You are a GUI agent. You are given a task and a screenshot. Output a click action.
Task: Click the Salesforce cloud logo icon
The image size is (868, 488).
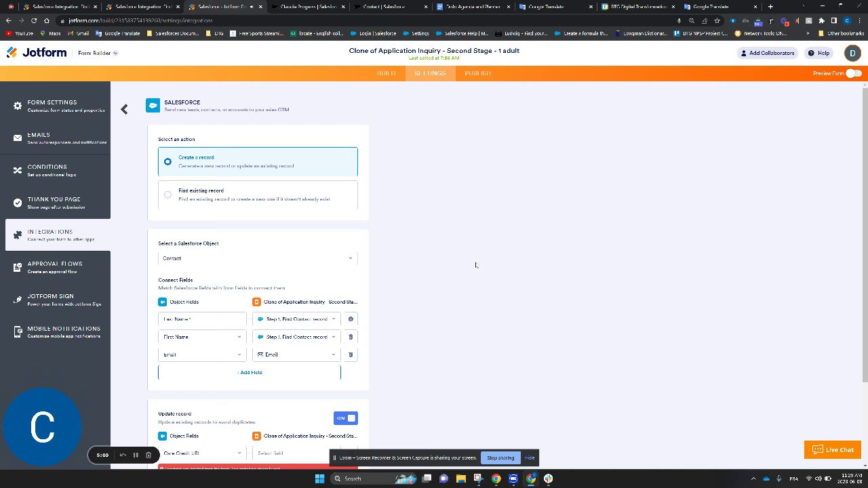tap(153, 105)
